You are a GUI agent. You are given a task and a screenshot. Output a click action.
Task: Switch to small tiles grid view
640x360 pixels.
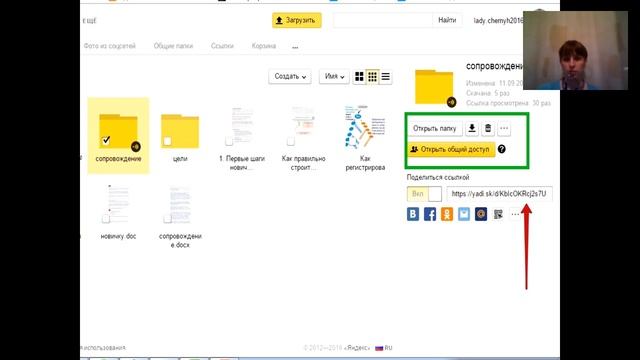click(x=372, y=77)
